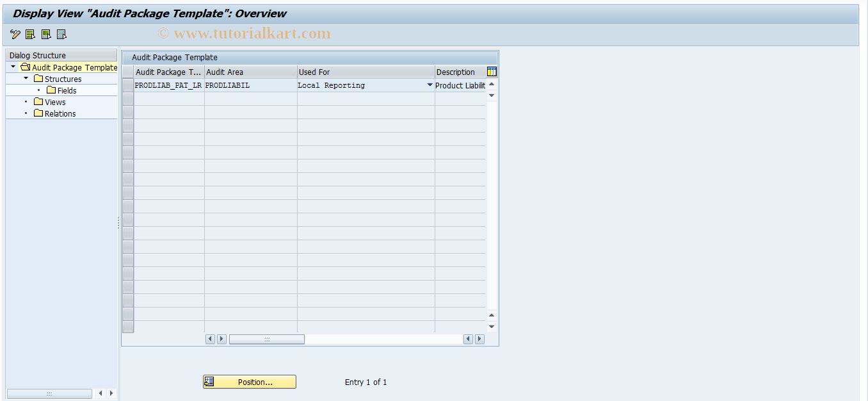Click Dialog Structure scroll-left arrow
The width and height of the screenshot is (868, 401).
(x=100, y=393)
